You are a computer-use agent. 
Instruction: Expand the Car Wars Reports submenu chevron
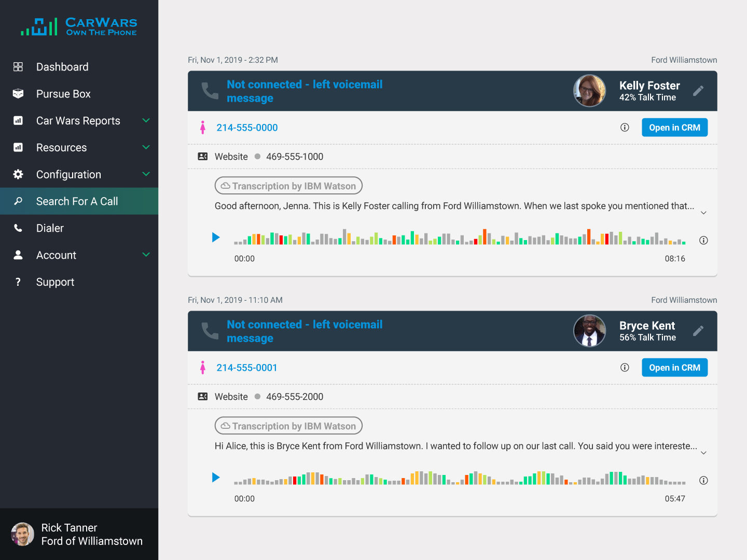point(146,120)
